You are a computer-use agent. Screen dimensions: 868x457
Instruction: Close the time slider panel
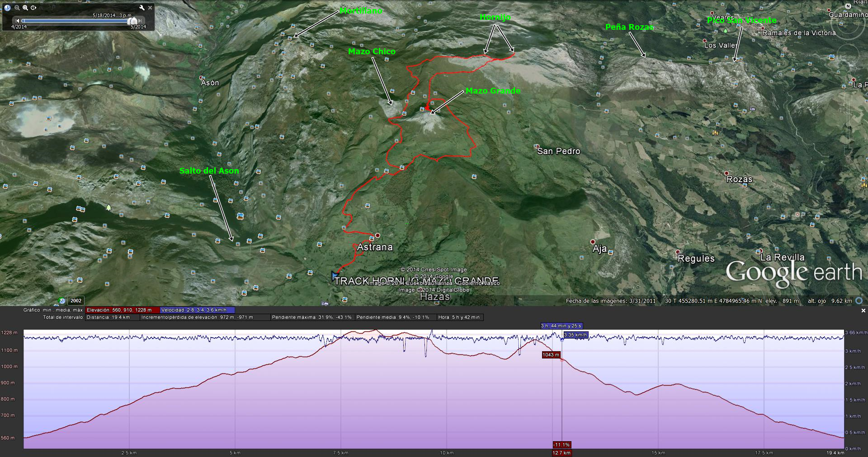pos(150,8)
